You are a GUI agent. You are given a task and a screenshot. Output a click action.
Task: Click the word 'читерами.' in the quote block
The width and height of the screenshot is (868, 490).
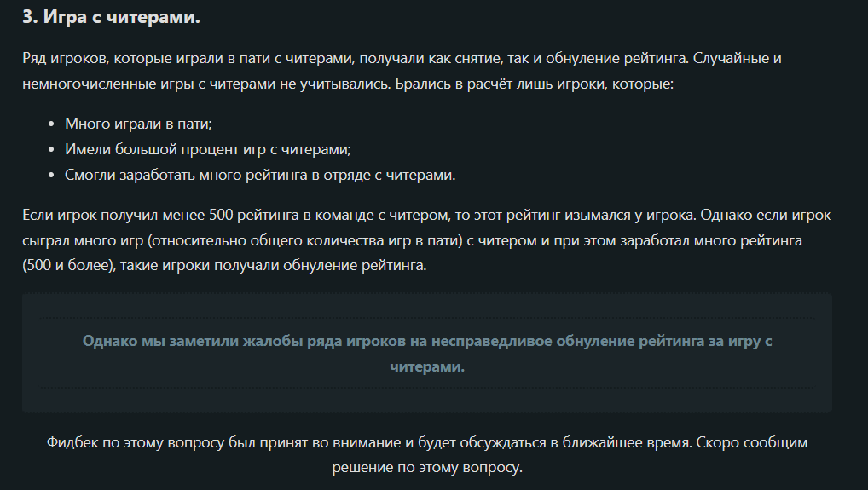[x=427, y=366]
